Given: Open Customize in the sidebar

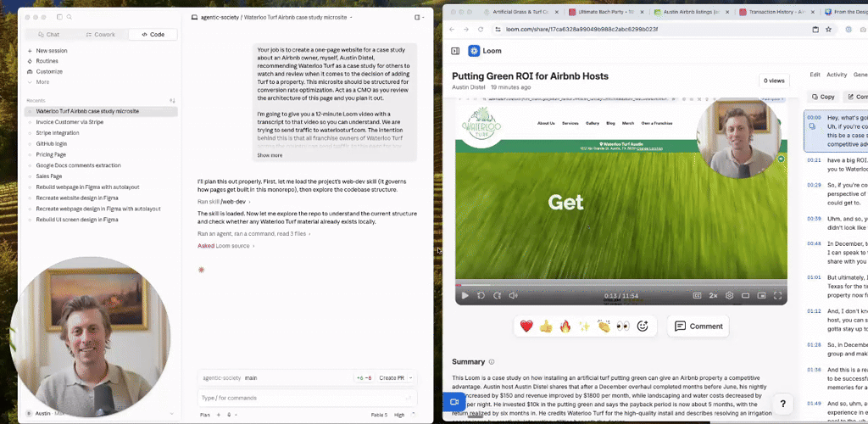Looking at the screenshot, I should pyautogui.click(x=48, y=71).
